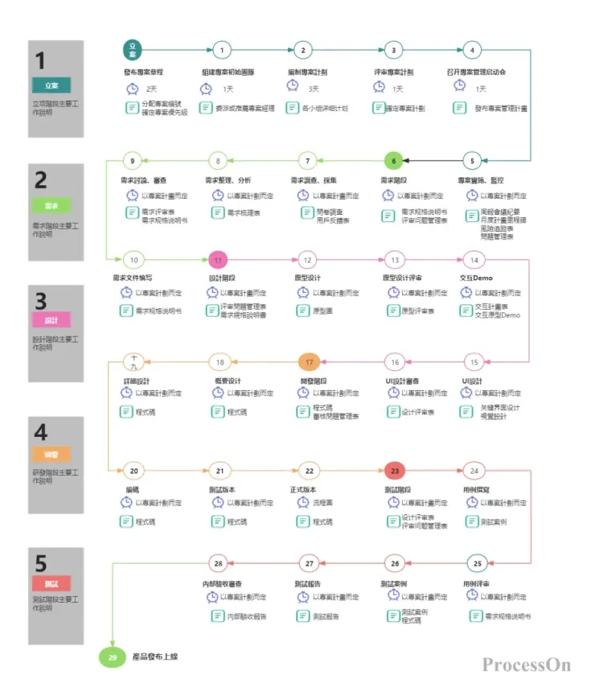This screenshot has height=700, width=595.
Task: Select the green node numbered 6
Action: (393, 160)
